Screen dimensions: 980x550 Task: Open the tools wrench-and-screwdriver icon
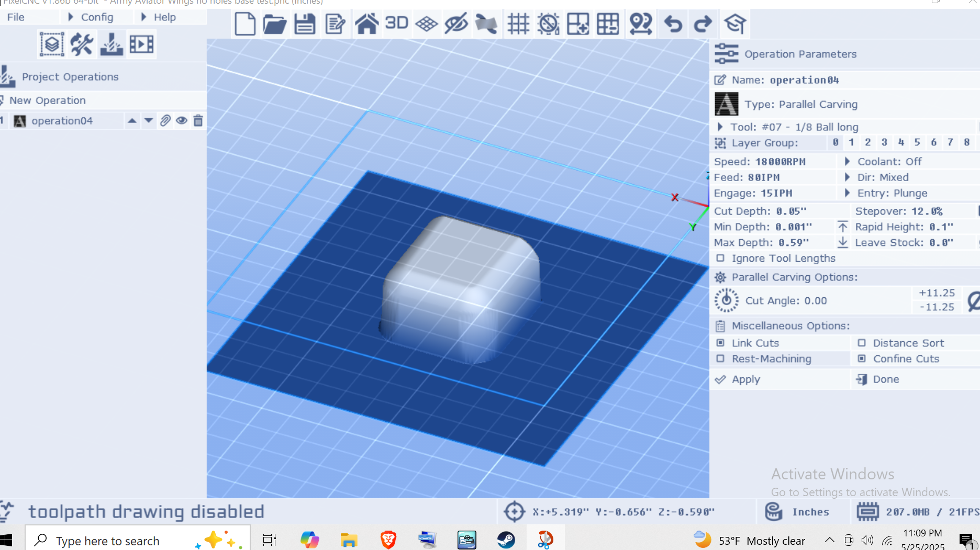pos(82,44)
